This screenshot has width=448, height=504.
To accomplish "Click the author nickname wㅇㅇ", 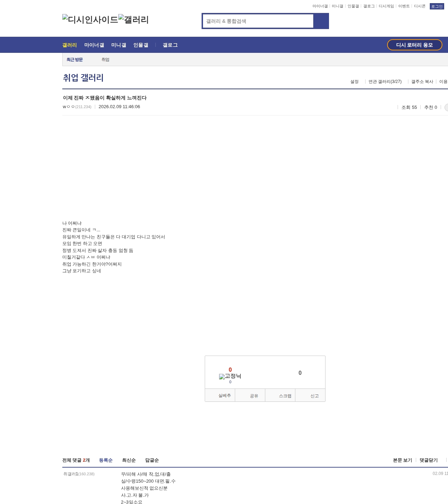I will click(x=69, y=107).
